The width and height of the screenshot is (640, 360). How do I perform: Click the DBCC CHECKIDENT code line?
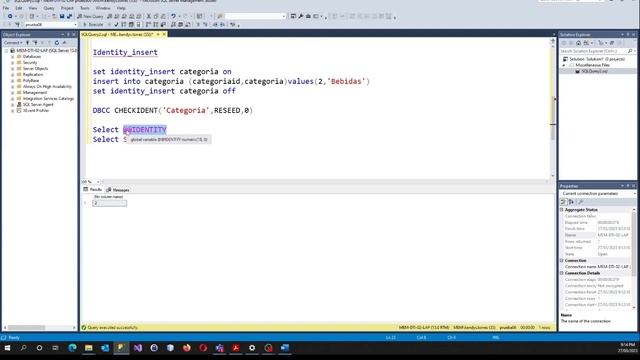[x=173, y=111]
